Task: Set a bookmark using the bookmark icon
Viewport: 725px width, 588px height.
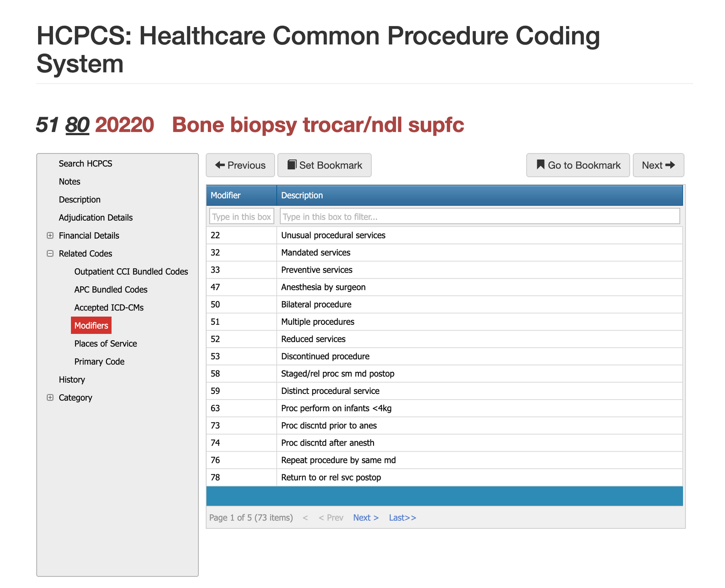Action: [324, 165]
